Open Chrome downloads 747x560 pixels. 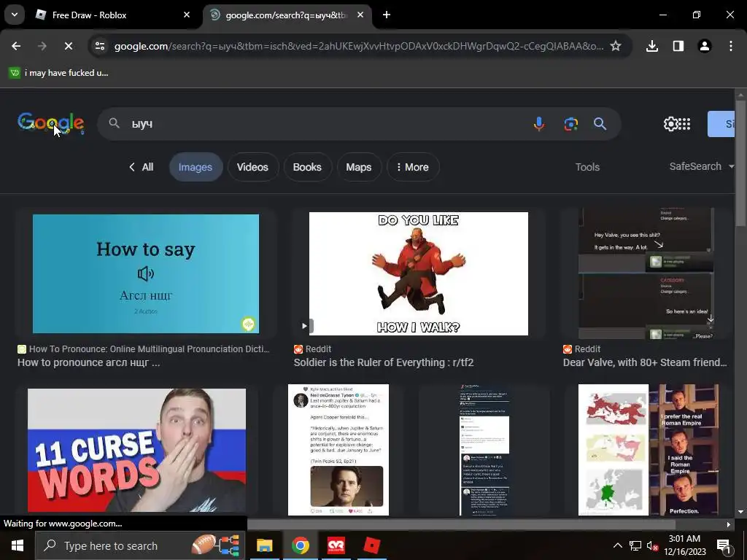point(652,46)
